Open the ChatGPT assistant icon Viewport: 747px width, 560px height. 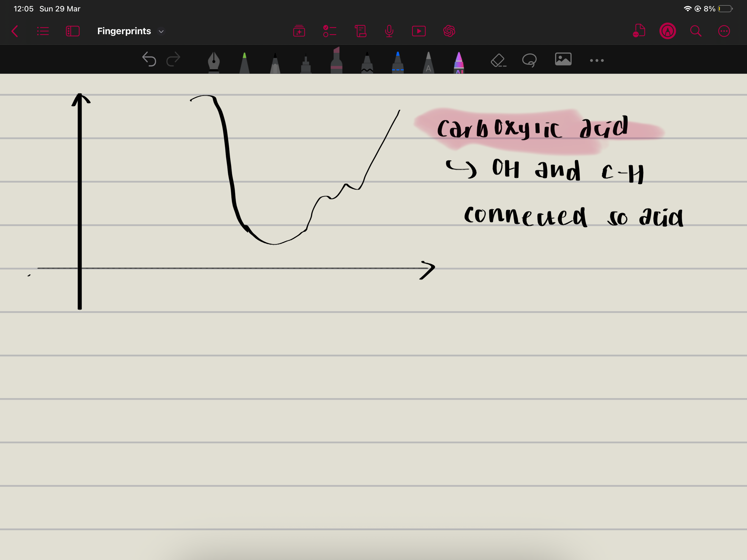[x=449, y=31]
